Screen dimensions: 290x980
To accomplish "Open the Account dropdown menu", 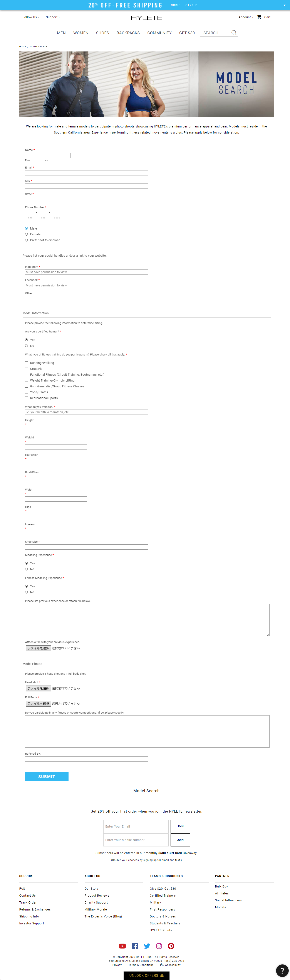I will pos(246,17).
